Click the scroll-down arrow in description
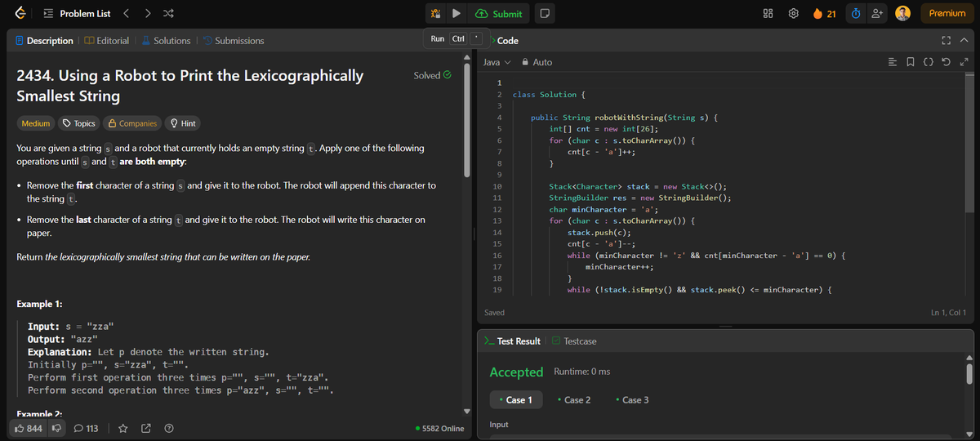 [468, 411]
